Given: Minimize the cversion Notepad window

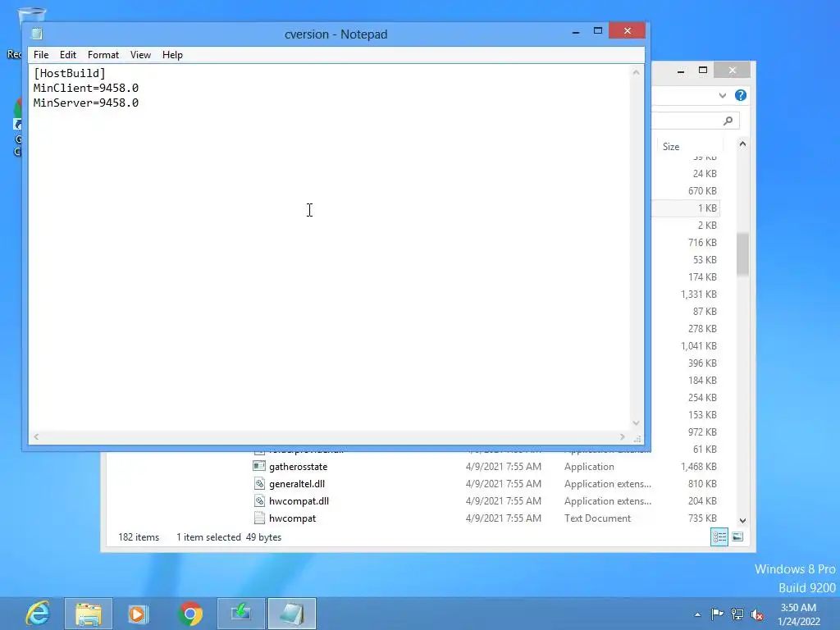Looking at the screenshot, I should tap(576, 32).
